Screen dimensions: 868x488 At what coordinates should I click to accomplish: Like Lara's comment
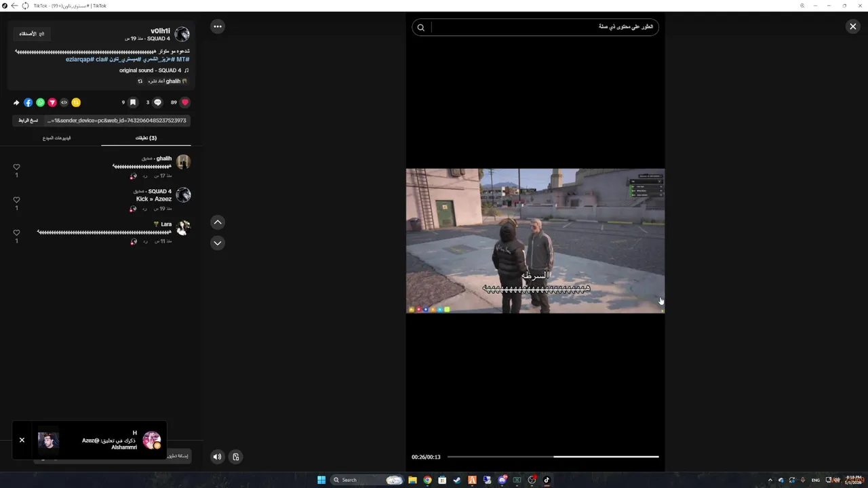(16, 232)
